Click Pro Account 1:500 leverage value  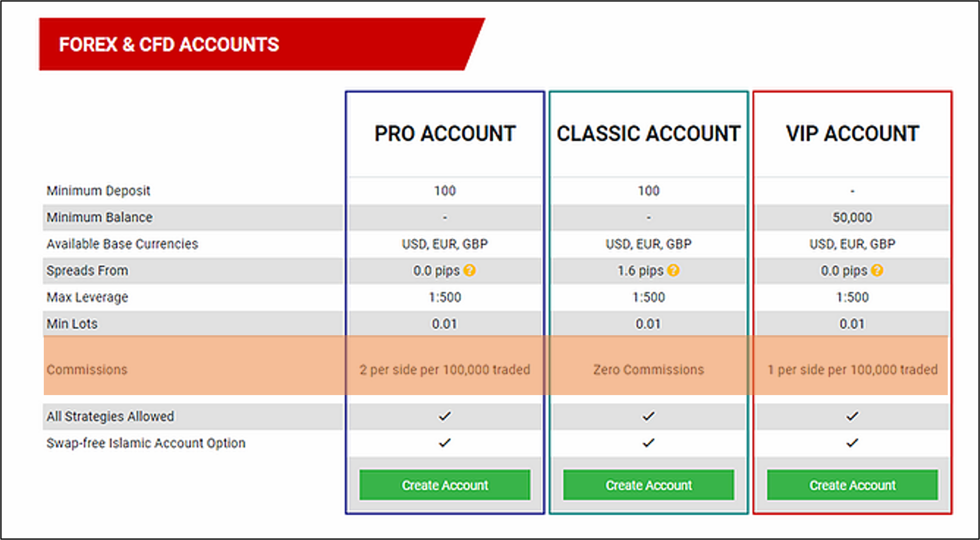(x=445, y=297)
